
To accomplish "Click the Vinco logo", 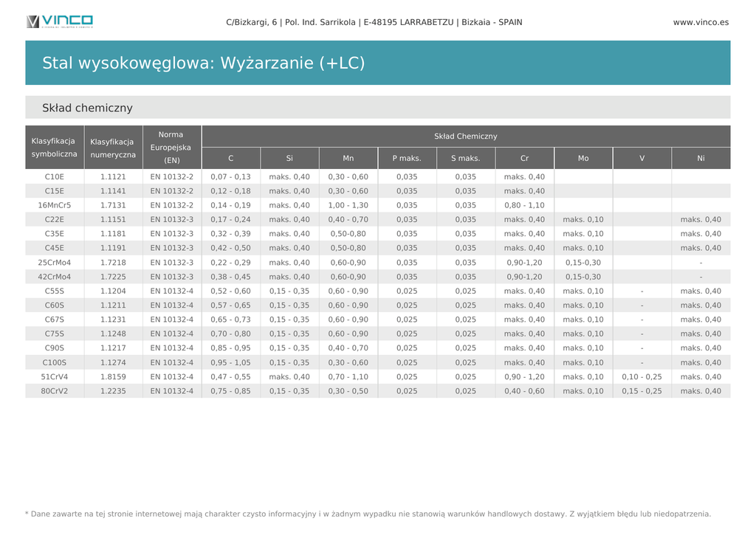I will pos(60,21).
